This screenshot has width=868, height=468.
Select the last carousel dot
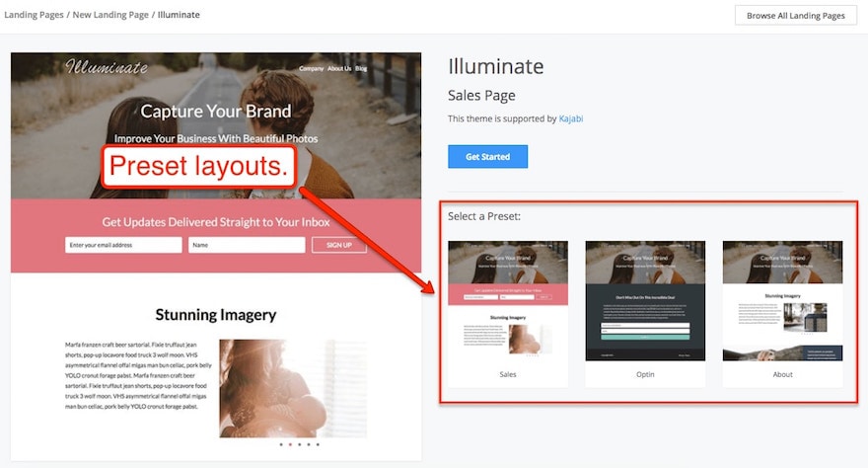[318, 444]
